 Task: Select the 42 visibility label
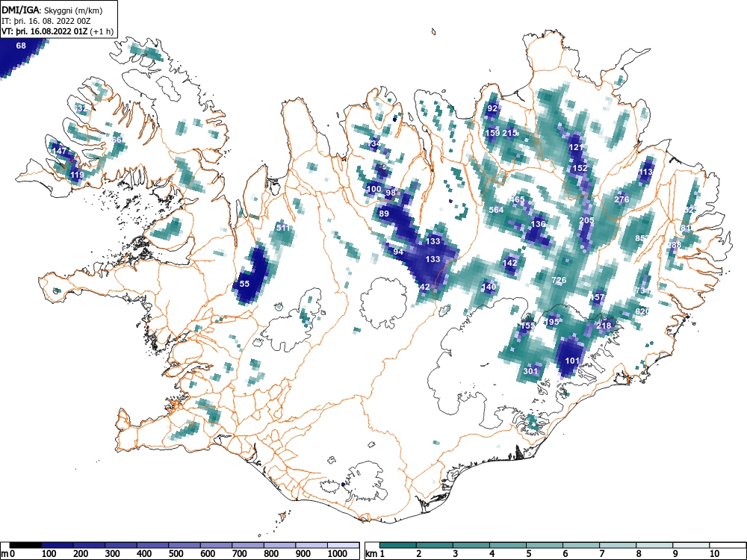tap(424, 287)
